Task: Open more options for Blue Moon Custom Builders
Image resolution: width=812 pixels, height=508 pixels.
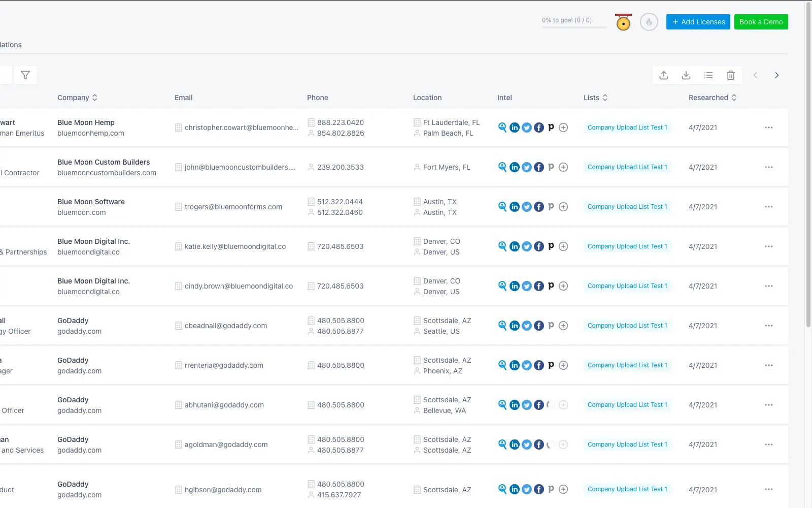Action: (x=769, y=167)
